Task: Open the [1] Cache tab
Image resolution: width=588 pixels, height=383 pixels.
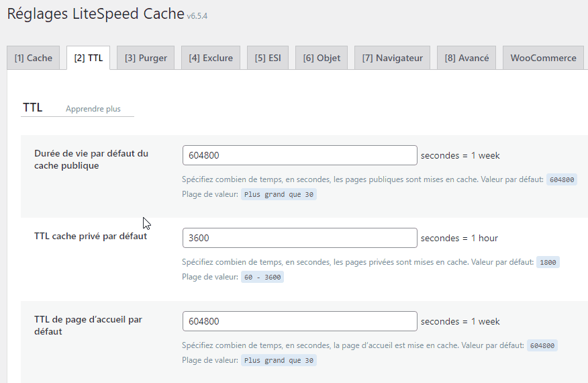Action: 33,58
